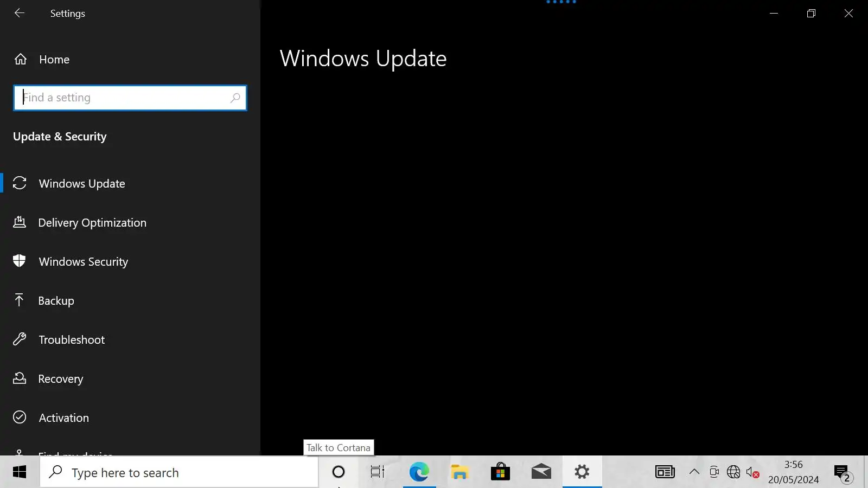Click the Meet Now tray icon

click(x=714, y=472)
